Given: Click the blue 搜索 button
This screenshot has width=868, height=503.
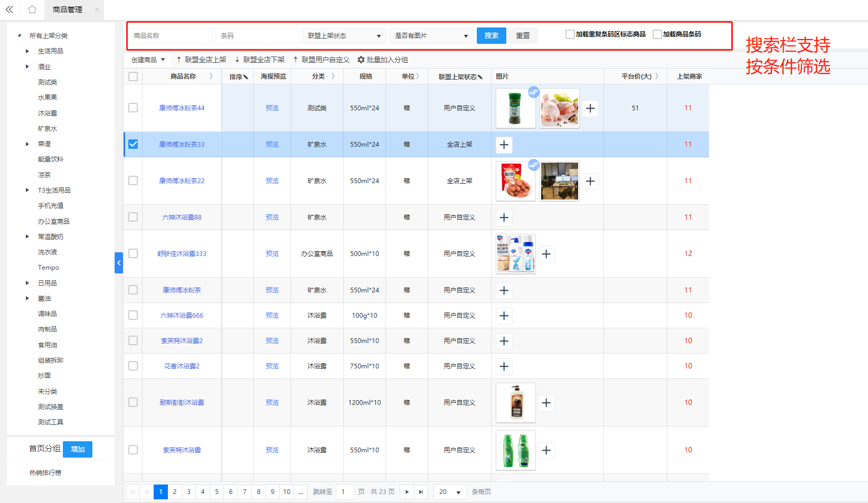Looking at the screenshot, I should (491, 35).
